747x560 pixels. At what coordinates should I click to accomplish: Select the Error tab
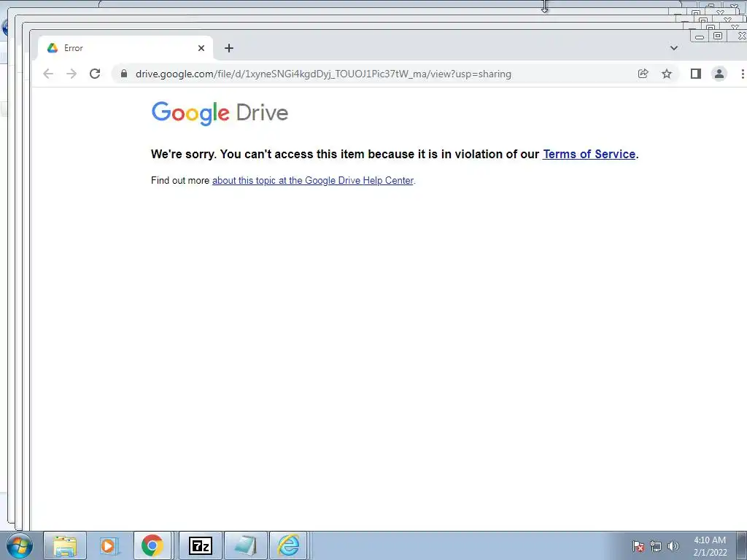(125, 48)
